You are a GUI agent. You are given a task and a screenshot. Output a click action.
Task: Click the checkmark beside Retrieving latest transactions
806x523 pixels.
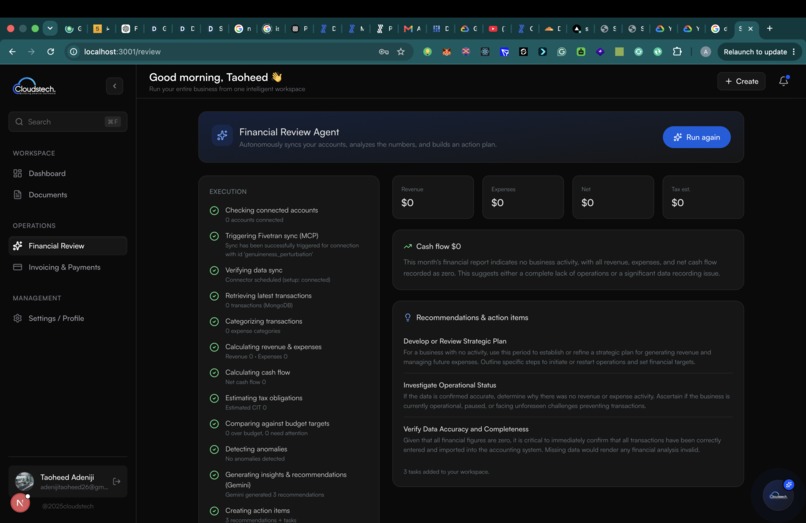[214, 296]
